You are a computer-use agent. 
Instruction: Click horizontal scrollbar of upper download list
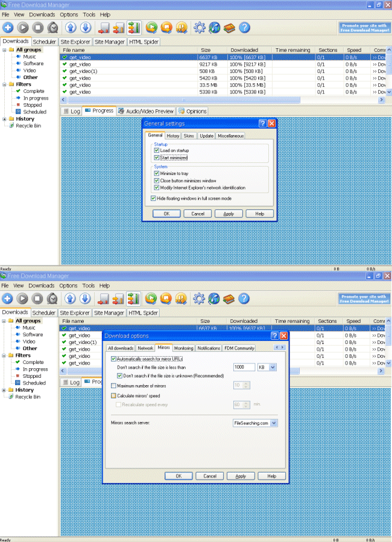click(x=184, y=100)
